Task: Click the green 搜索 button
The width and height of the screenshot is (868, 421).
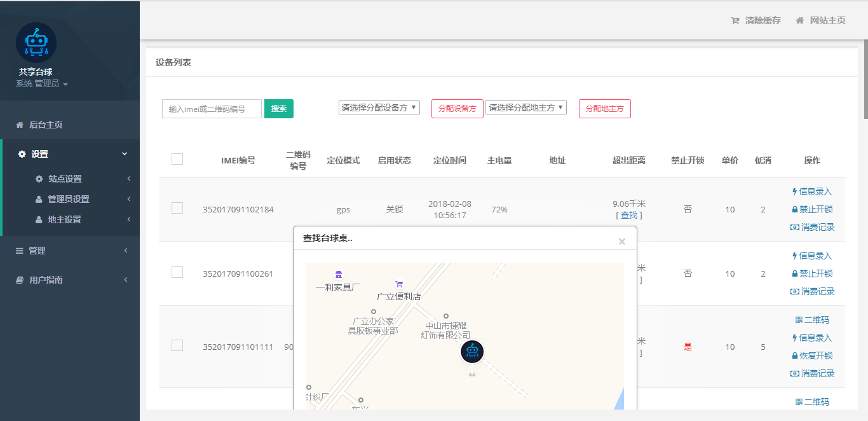Action: click(279, 109)
